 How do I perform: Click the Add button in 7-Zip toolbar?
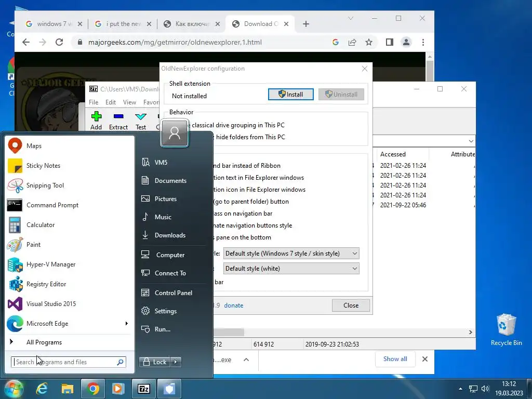pyautogui.click(x=96, y=121)
